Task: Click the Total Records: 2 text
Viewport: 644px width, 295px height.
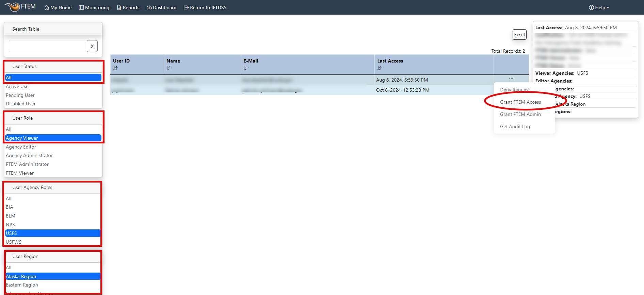Action: click(508, 51)
